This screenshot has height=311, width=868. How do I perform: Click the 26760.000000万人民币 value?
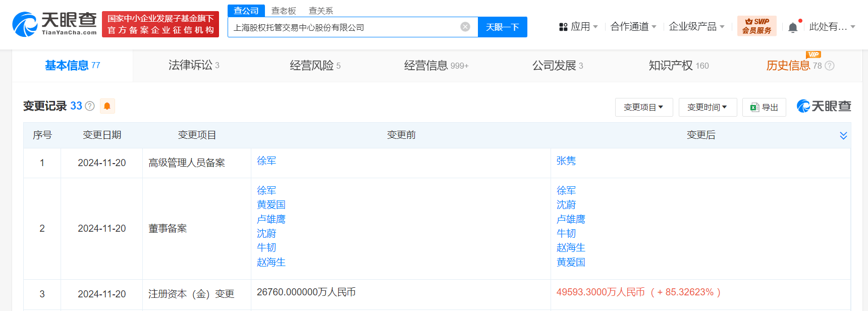(x=306, y=292)
